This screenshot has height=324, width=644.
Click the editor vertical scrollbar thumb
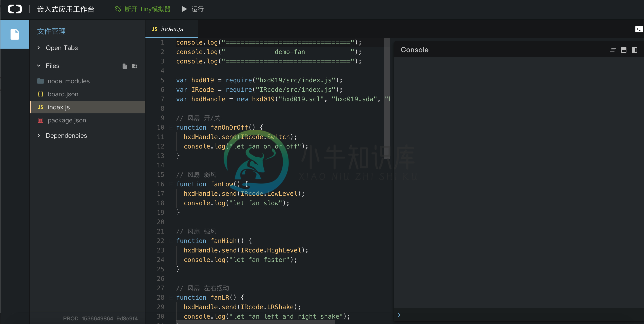point(387,98)
